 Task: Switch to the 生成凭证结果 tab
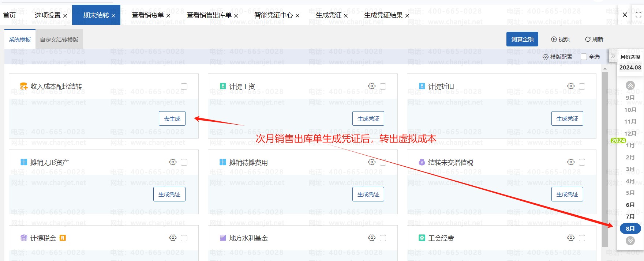[383, 15]
